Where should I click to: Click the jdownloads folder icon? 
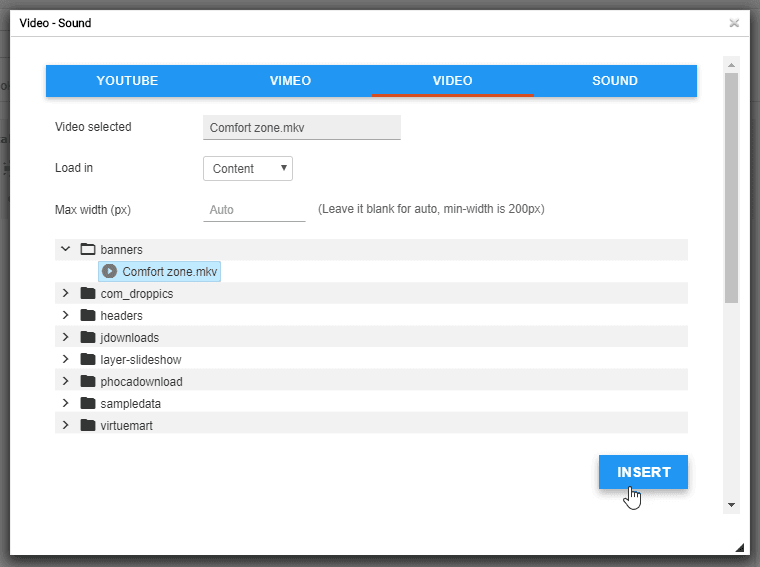87,337
